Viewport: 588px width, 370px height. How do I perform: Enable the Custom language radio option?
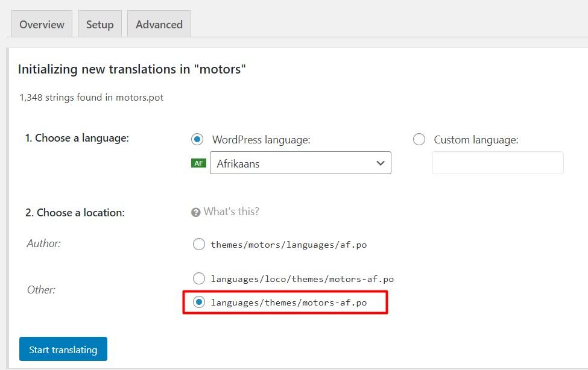click(x=419, y=139)
